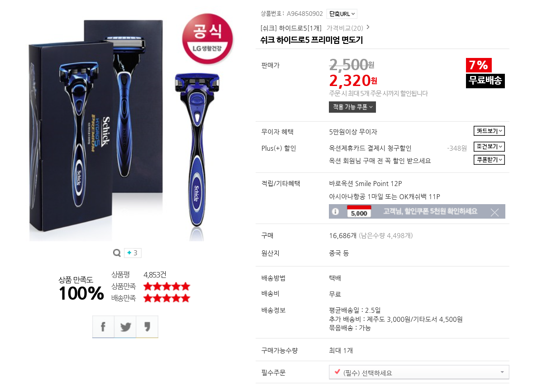The image size is (537, 392).
Task: Expand the 단축URL dropdown
Action: (342, 14)
